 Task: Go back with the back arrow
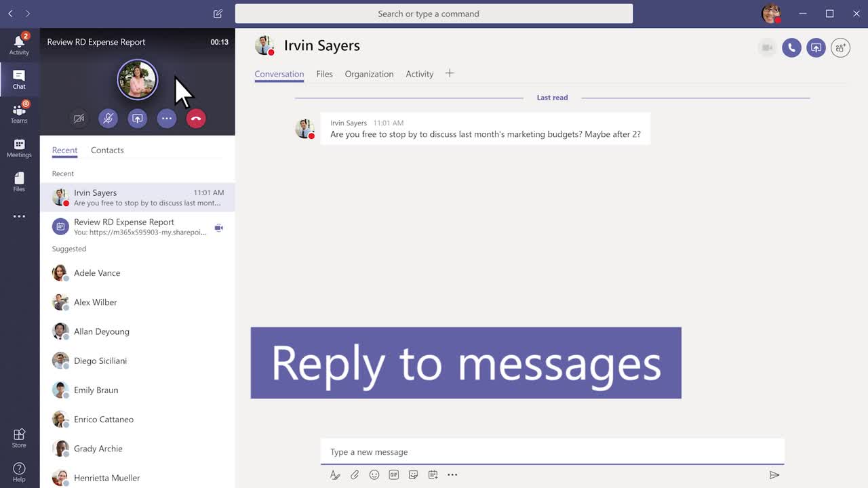pos(10,14)
